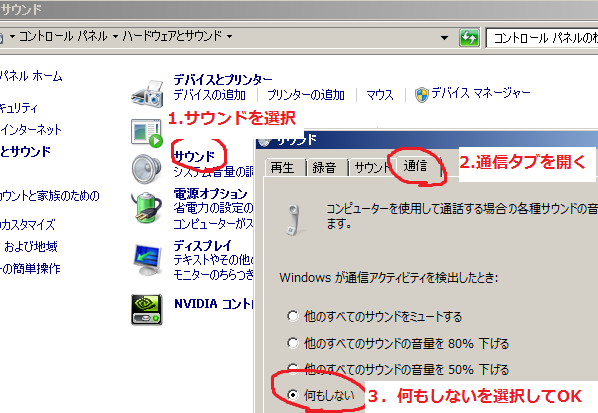The width and height of the screenshot is (598, 413).
Task: Click the speaker Sound icon
Action: point(147,169)
